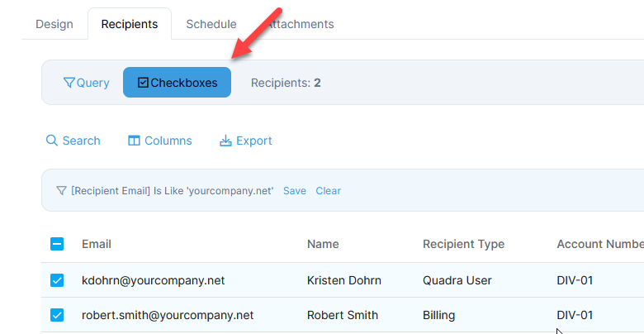
Task: Uncheck the robert.smith@yourcompany.net row checkbox
Action: (x=57, y=315)
